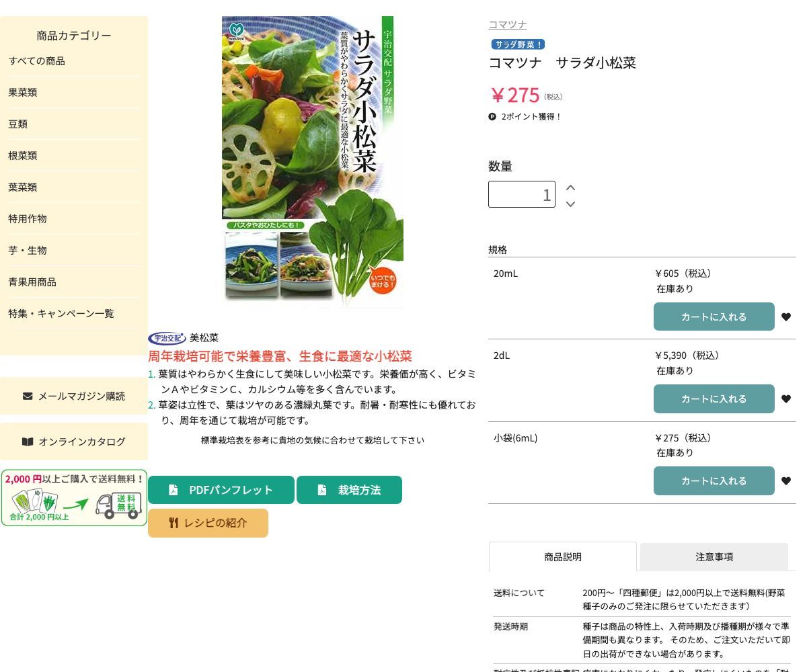Click the quantity input field
The height and width of the screenshot is (672, 807).
pos(521,194)
